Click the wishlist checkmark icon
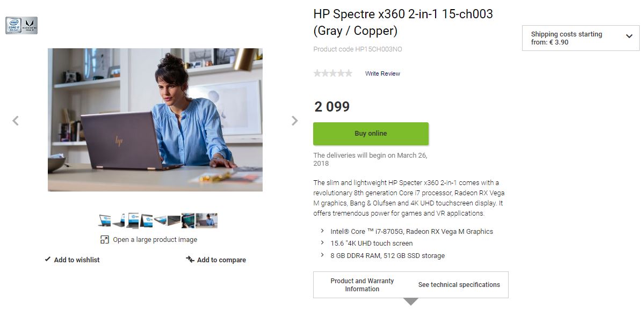The height and width of the screenshot is (317, 644). pos(48,260)
